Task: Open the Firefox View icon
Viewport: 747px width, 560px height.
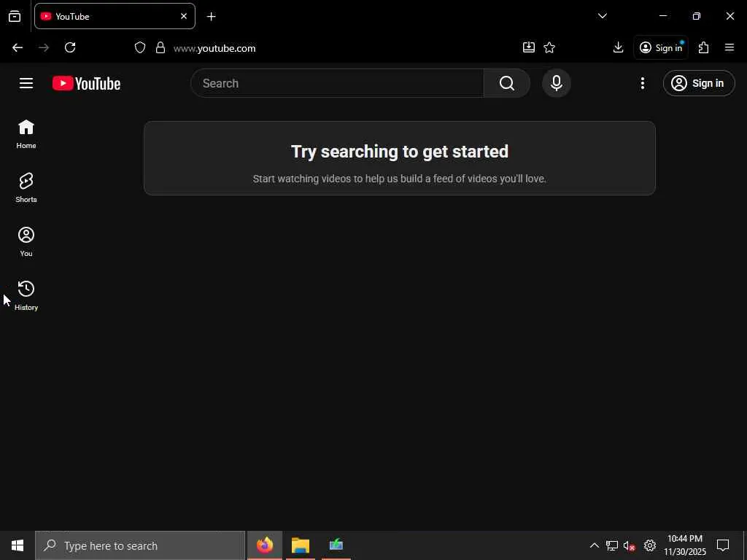Action: 15,16
